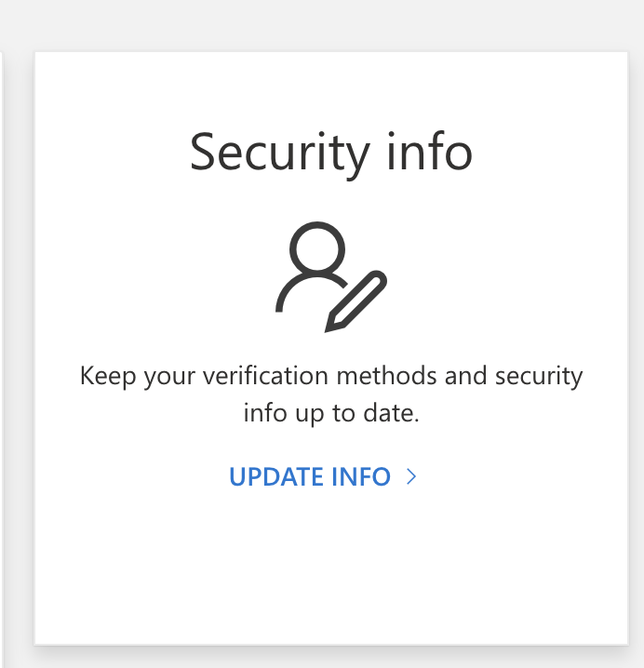644x668 pixels.
Task: Click the info up to date text line
Action: tap(331, 414)
